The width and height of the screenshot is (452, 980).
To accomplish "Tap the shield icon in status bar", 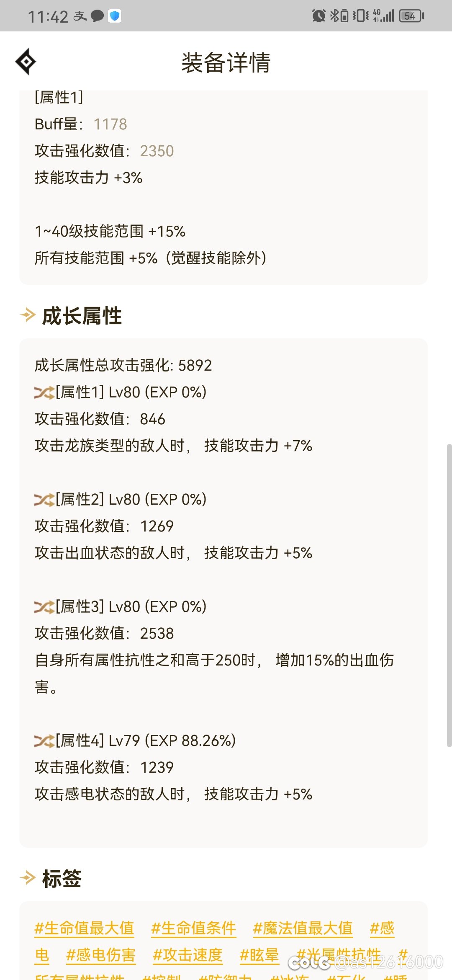I will coord(115,16).
